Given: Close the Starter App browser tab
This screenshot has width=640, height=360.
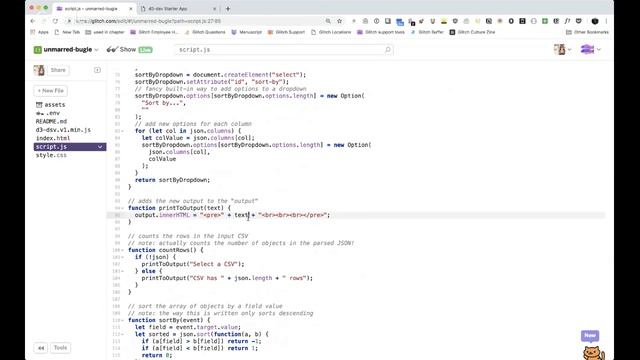Looking at the screenshot, I should [x=215, y=9].
